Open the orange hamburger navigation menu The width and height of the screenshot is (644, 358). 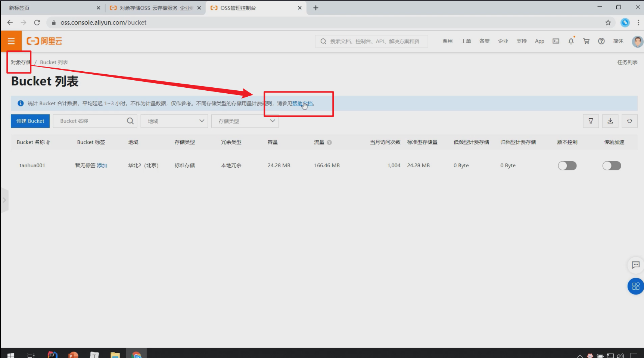(11, 41)
